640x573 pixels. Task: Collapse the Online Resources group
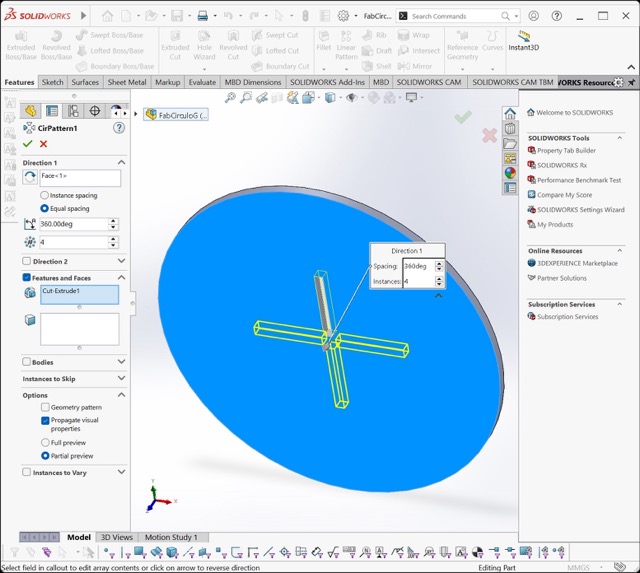tap(620, 251)
